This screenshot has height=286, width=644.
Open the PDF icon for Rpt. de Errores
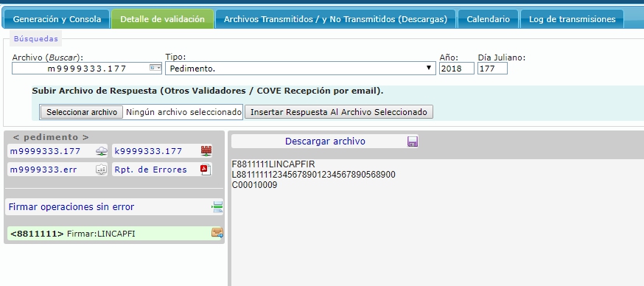(x=206, y=170)
